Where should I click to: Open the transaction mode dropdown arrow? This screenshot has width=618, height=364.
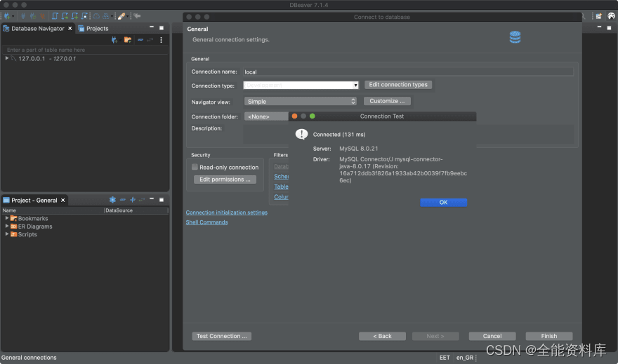(112, 16)
